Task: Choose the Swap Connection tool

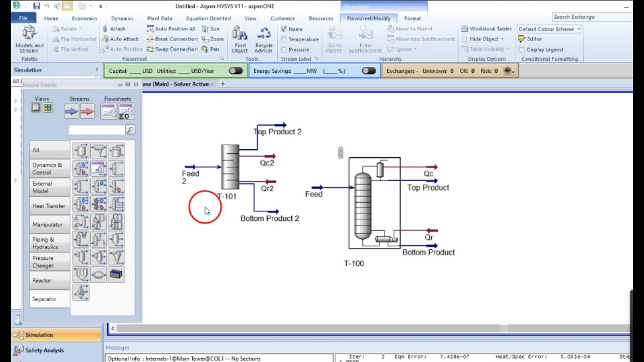Action: (x=172, y=49)
